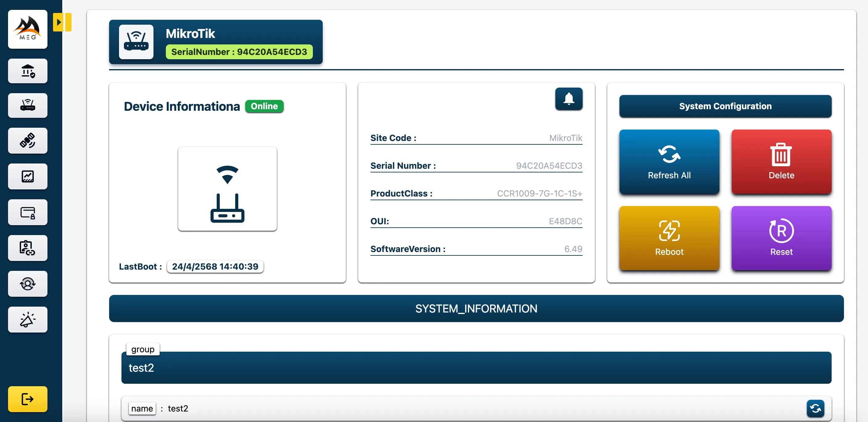Open the clipboard link sidebar icon
Image resolution: width=868 pixels, height=422 pixels.
[28, 248]
